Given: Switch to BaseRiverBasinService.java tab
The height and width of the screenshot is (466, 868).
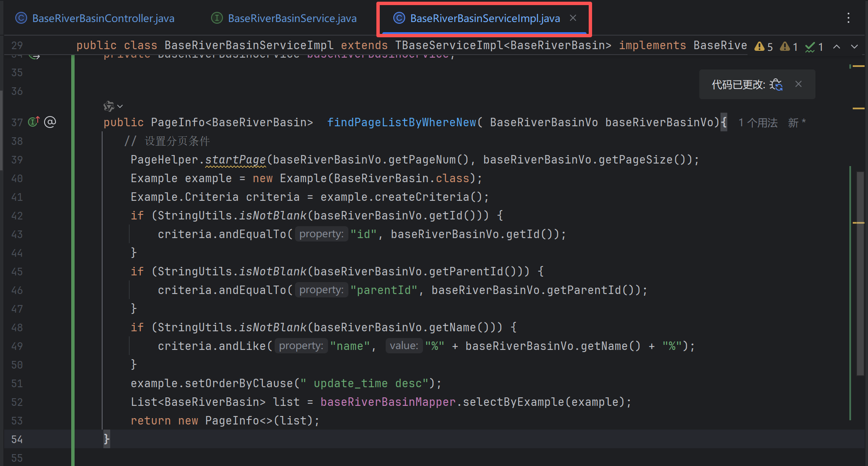Looking at the screenshot, I should pyautogui.click(x=292, y=18).
